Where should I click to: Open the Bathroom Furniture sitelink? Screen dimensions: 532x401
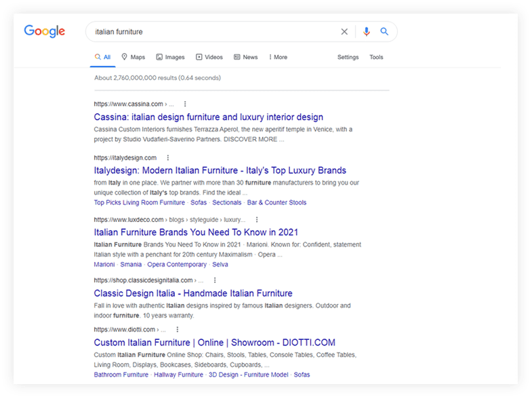click(121, 375)
